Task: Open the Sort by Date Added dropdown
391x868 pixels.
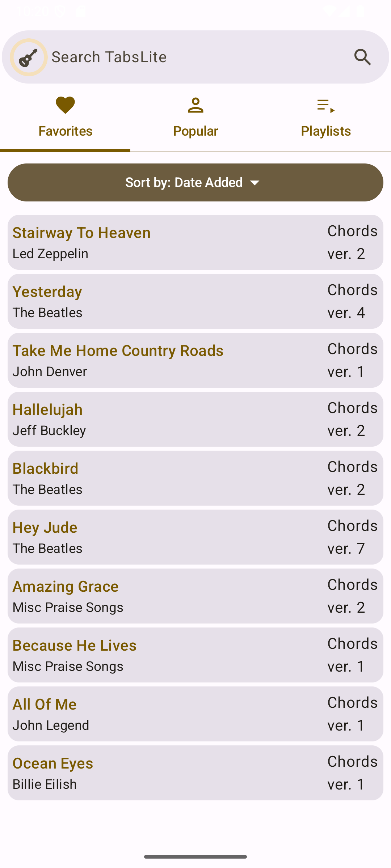Action: tap(195, 182)
